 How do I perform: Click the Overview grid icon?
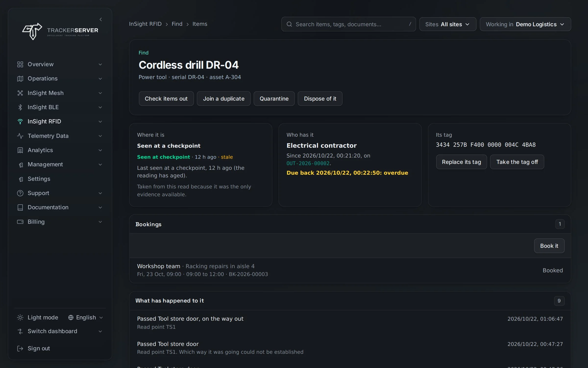pos(20,64)
